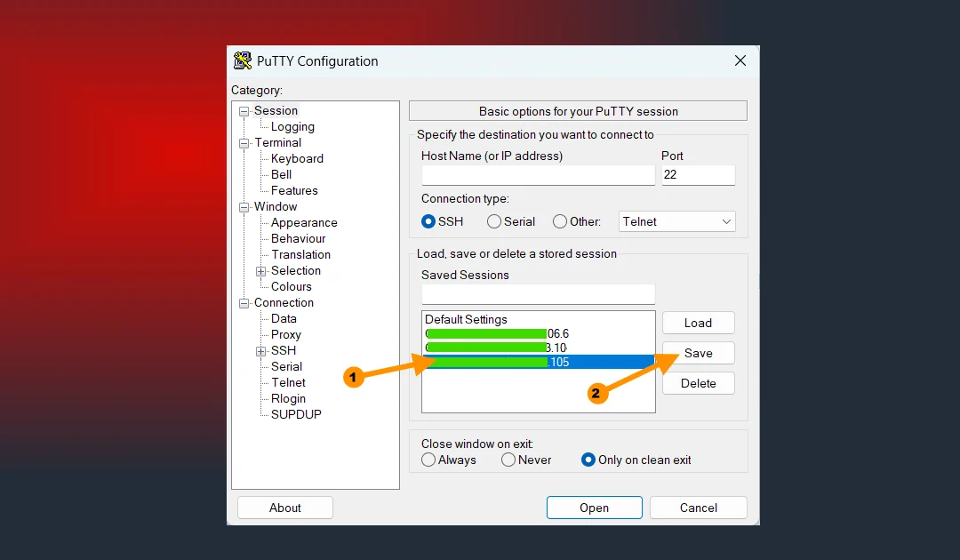
Task: Select the highlighted session ending in .105
Action: point(538,362)
